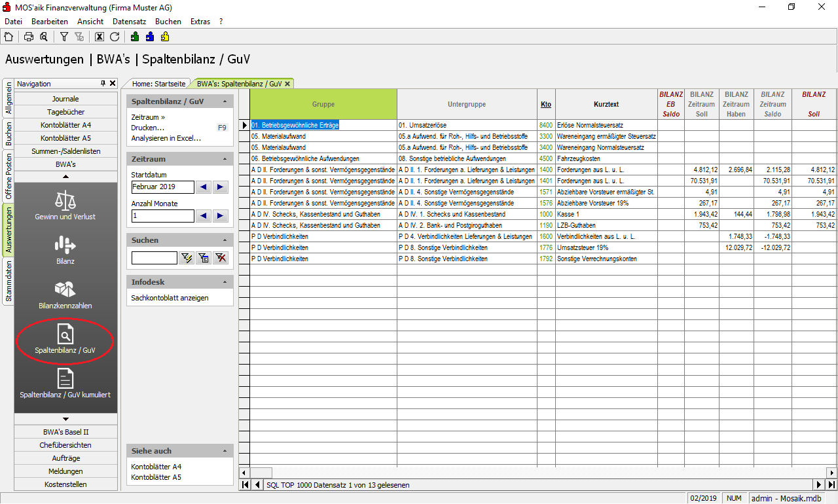This screenshot has height=504, width=838.
Task: Click the Home icon in toolbar
Action: (x=9, y=37)
